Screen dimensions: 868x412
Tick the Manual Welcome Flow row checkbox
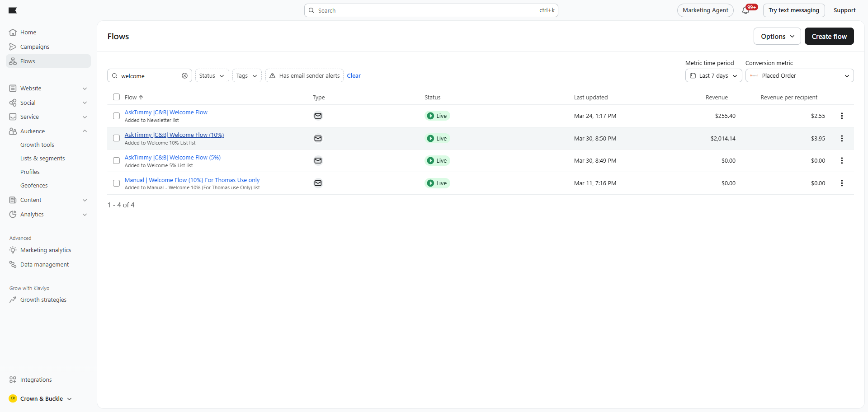click(x=116, y=183)
